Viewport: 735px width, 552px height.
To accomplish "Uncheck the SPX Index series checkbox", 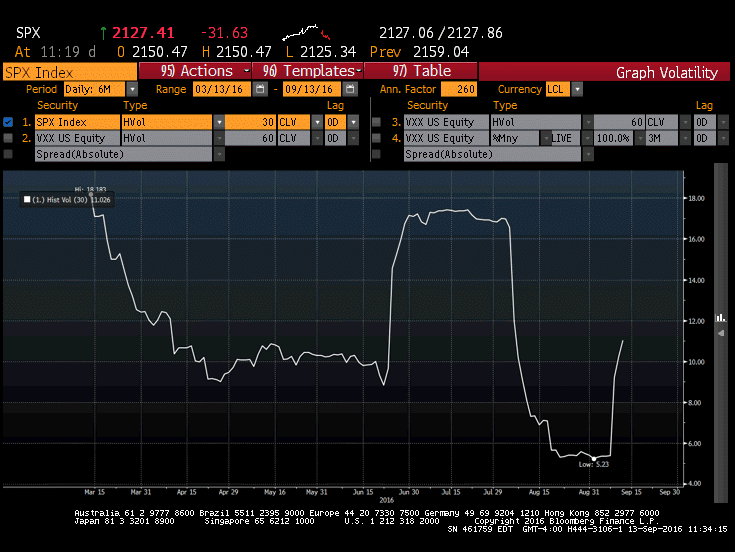I will pos(8,122).
